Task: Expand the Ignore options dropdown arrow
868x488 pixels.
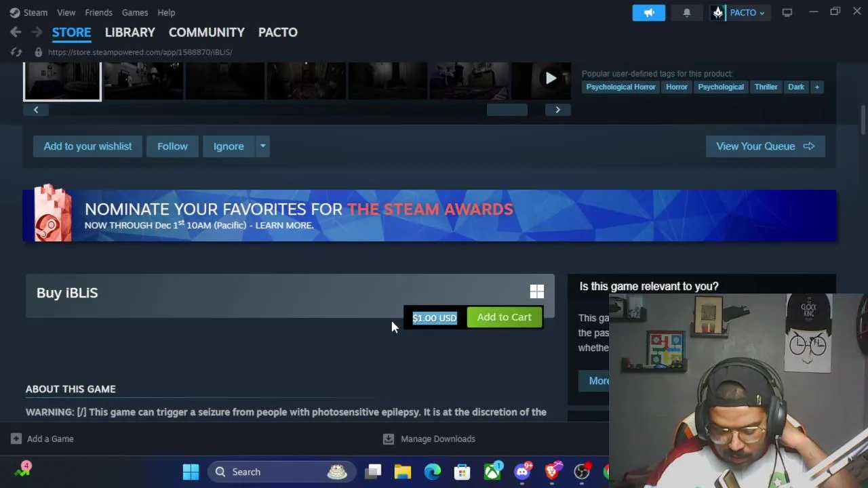Action: [263, 146]
